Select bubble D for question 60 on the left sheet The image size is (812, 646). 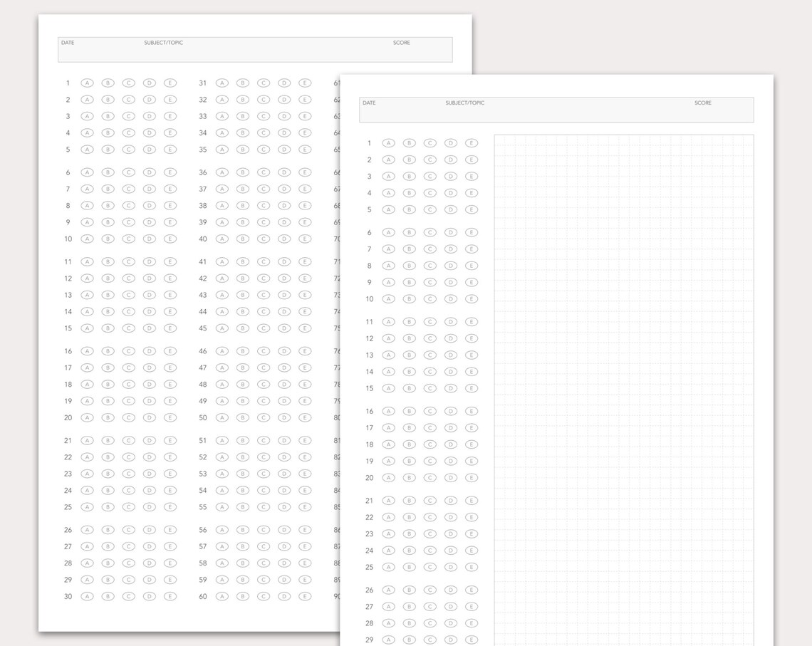[284, 596]
